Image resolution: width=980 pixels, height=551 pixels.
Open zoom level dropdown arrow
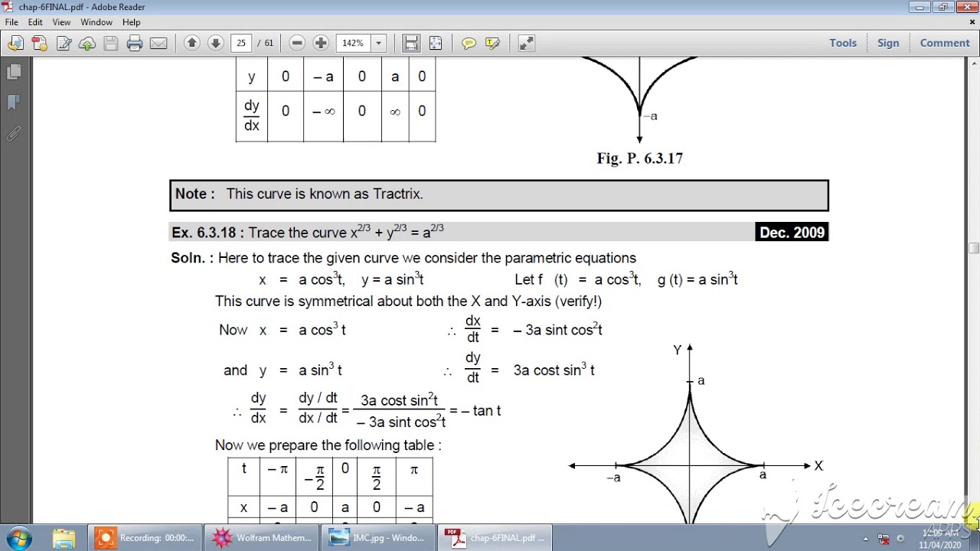[378, 43]
